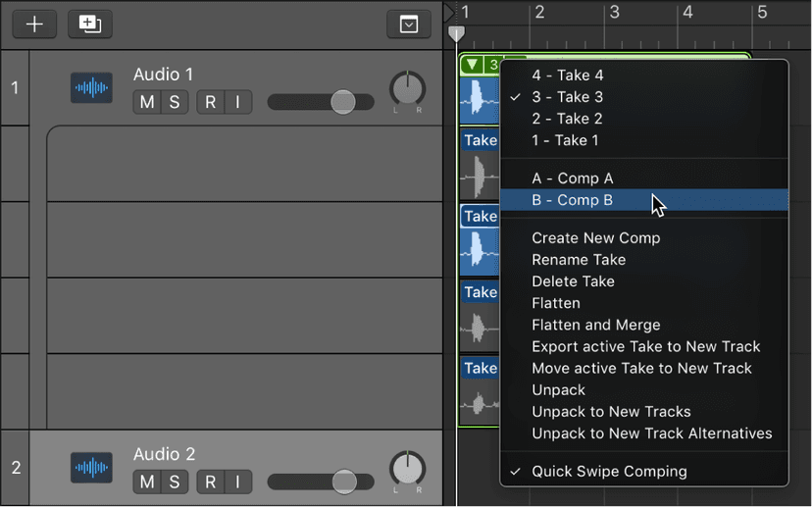
Task: Select 3 - Take 3 in menu
Action: pyautogui.click(x=644, y=97)
